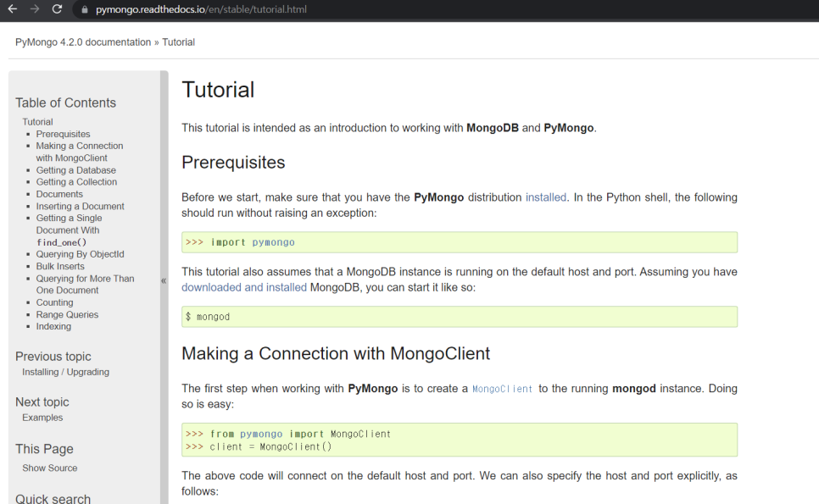Click the 'from pymongo import MongoClient' code line
The width and height of the screenshot is (819, 504).
pyautogui.click(x=288, y=434)
